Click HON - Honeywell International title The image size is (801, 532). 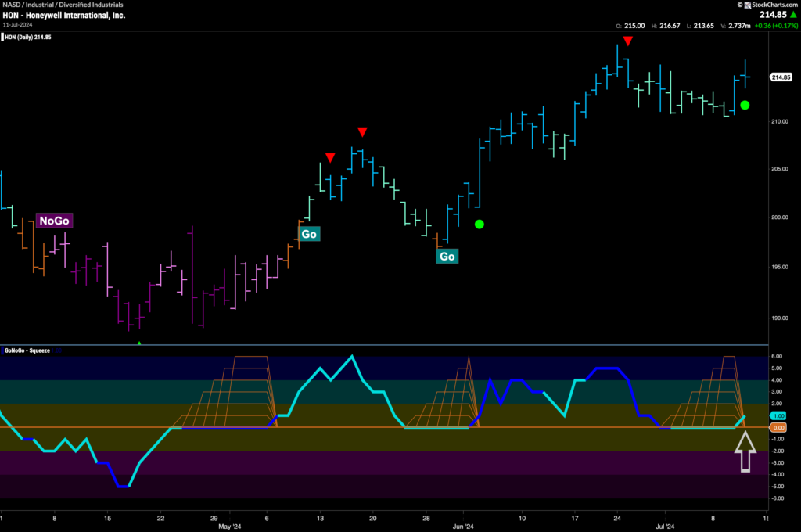(63, 15)
